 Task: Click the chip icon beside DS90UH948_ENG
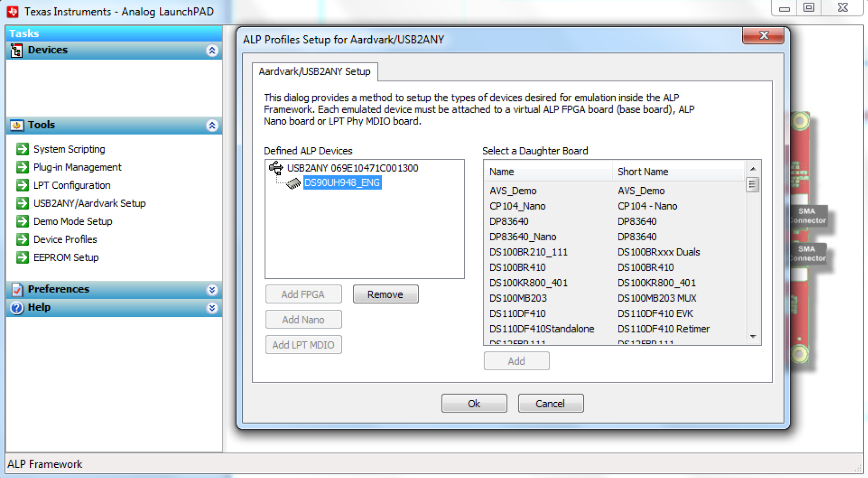click(293, 183)
